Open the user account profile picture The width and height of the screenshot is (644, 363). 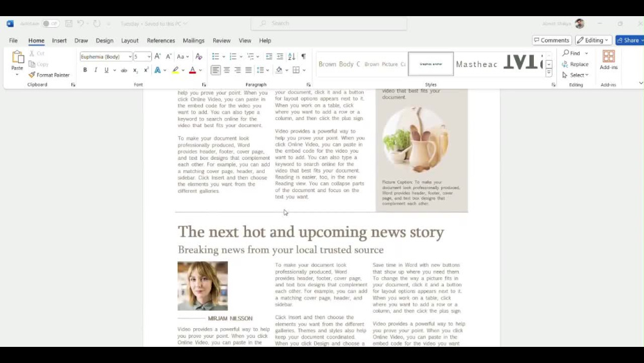point(580,23)
